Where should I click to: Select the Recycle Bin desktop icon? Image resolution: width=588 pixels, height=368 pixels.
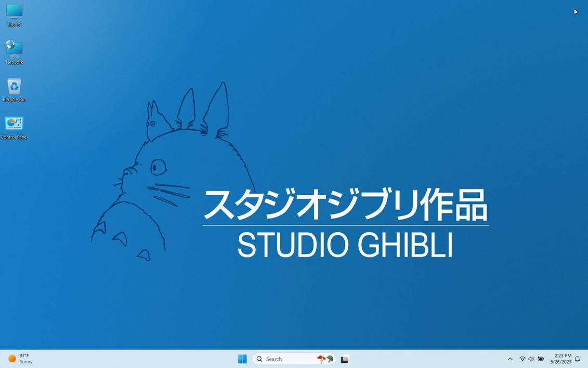[14, 90]
